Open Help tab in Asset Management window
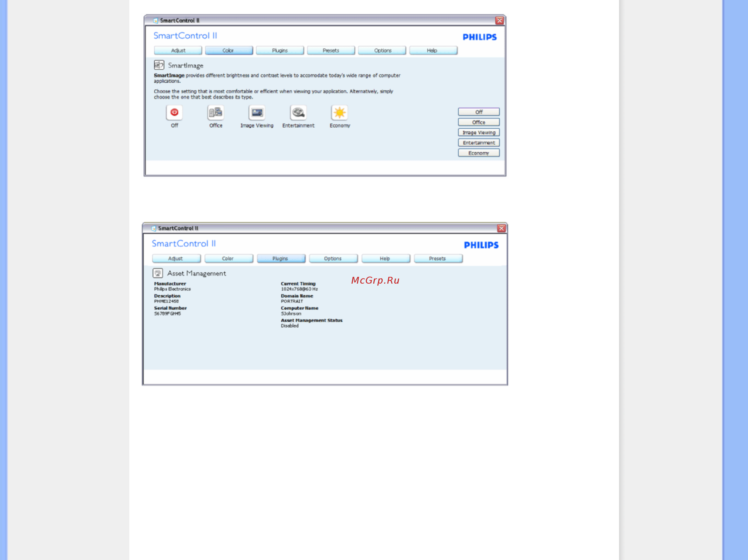Viewport: 748px width, 560px height. point(386,258)
